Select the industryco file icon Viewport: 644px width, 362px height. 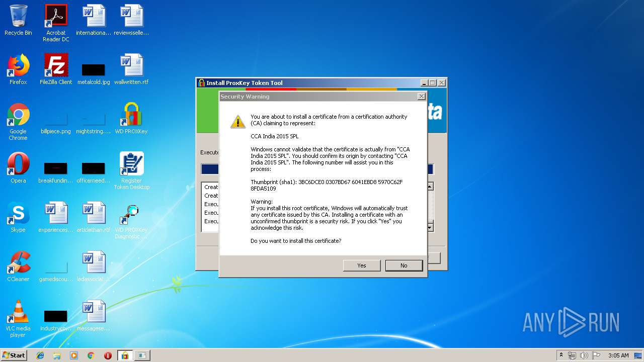(x=56, y=319)
